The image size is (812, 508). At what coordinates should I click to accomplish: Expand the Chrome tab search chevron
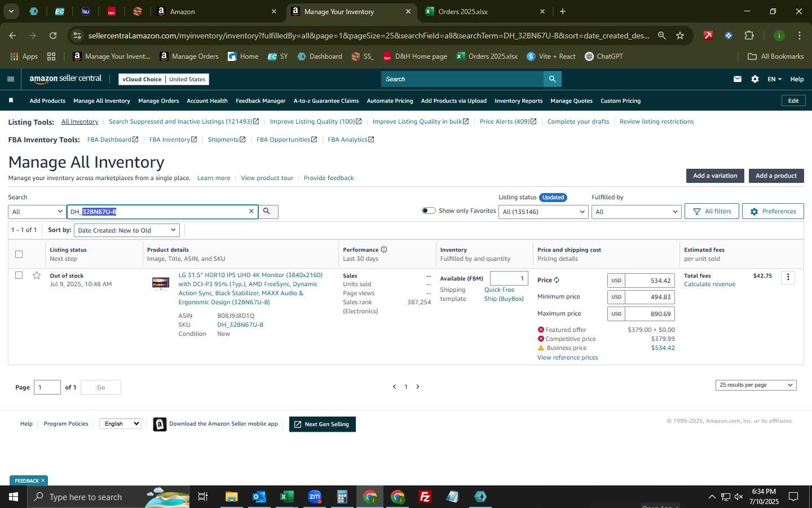click(11, 11)
